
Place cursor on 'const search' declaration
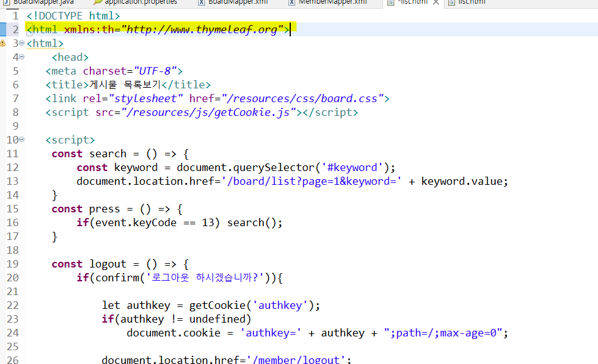[x=89, y=153]
